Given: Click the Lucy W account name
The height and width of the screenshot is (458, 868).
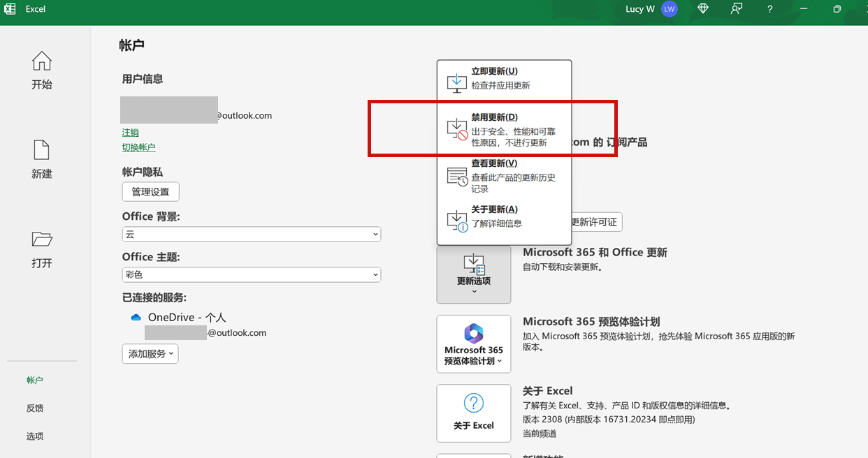Looking at the screenshot, I should [640, 9].
